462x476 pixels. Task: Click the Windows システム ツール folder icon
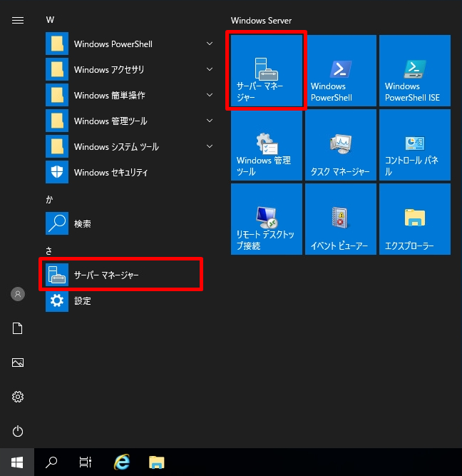coord(57,146)
